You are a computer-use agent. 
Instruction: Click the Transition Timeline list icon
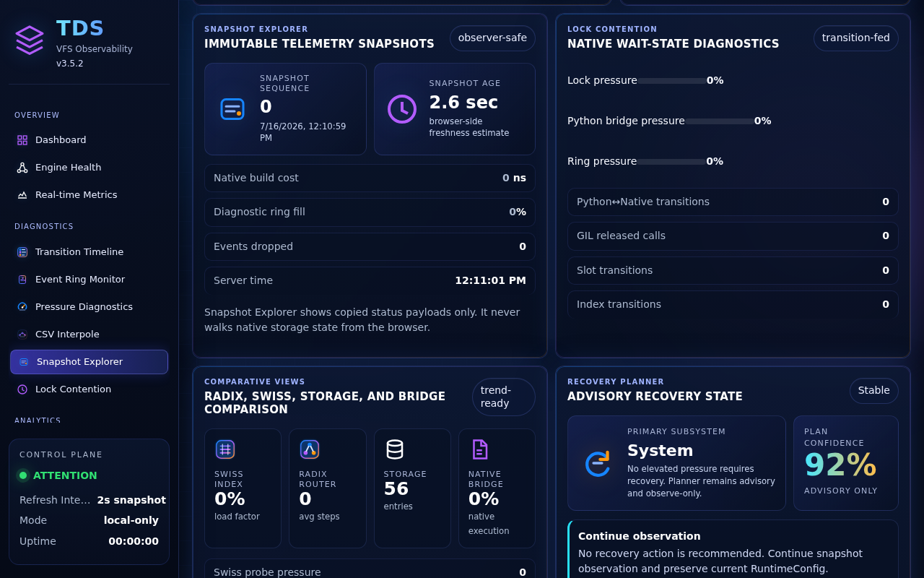coord(22,252)
